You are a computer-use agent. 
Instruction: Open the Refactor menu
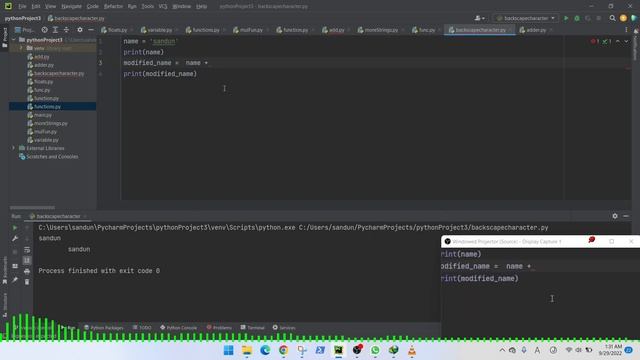point(113,7)
